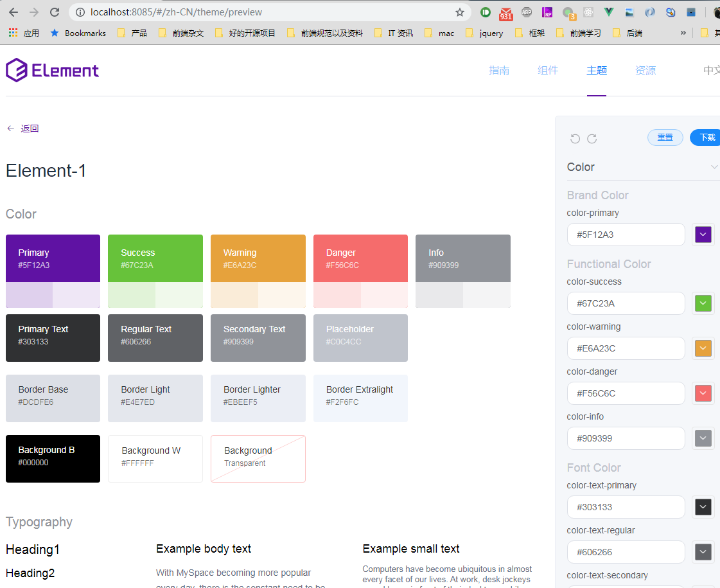Click the Heading1 typography sample
Screen dimensions: 720x588
33,549
